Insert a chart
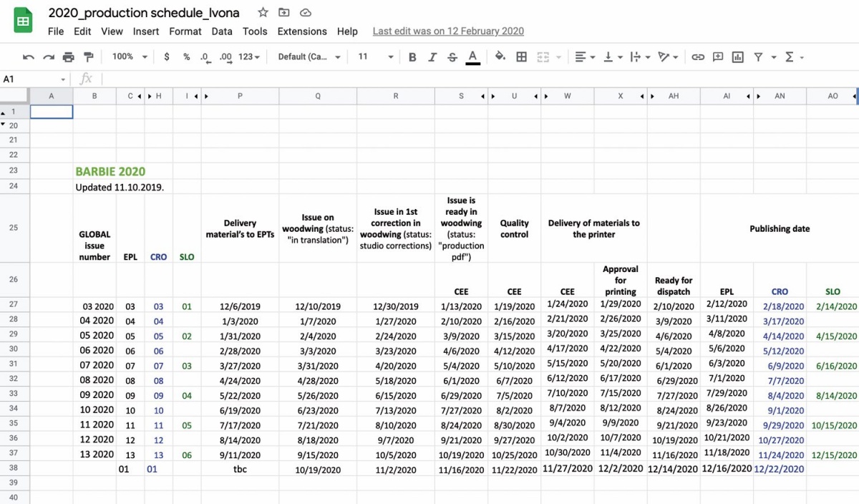 pyautogui.click(x=738, y=57)
